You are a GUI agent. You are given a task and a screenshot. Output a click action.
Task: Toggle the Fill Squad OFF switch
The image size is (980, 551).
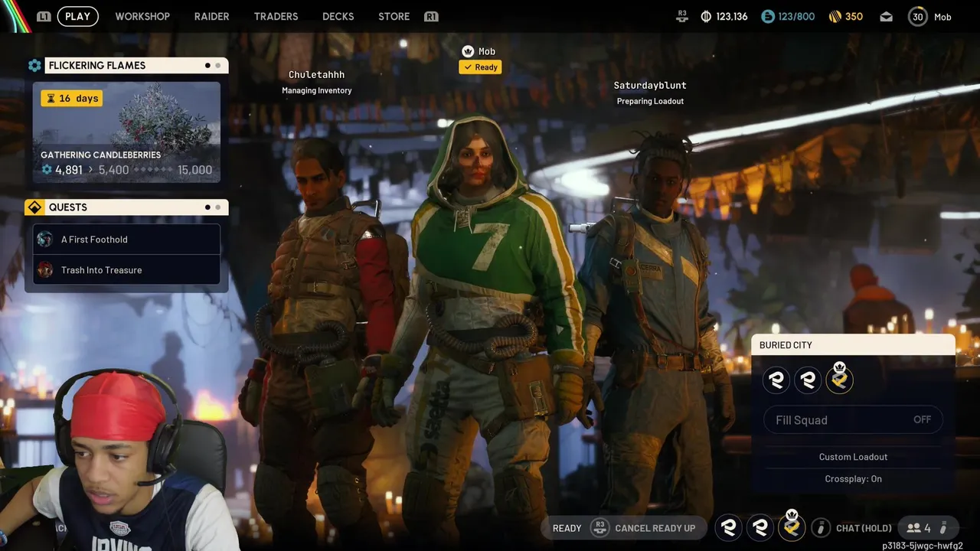(853, 420)
